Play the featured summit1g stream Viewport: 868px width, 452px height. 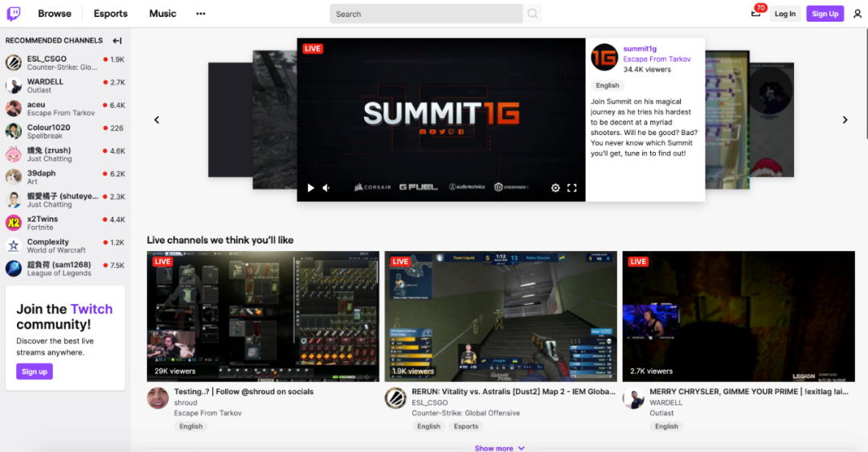click(310, 187)
